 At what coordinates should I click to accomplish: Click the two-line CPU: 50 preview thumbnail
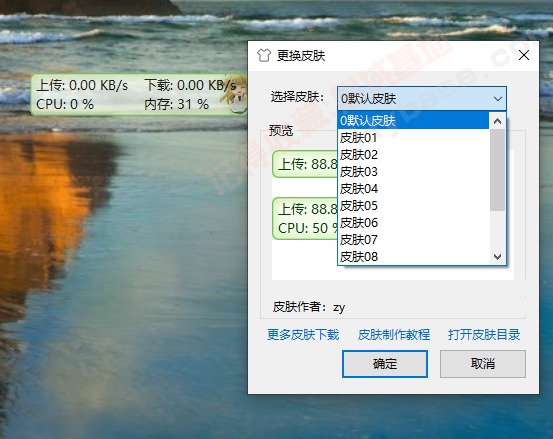(305, 219)
